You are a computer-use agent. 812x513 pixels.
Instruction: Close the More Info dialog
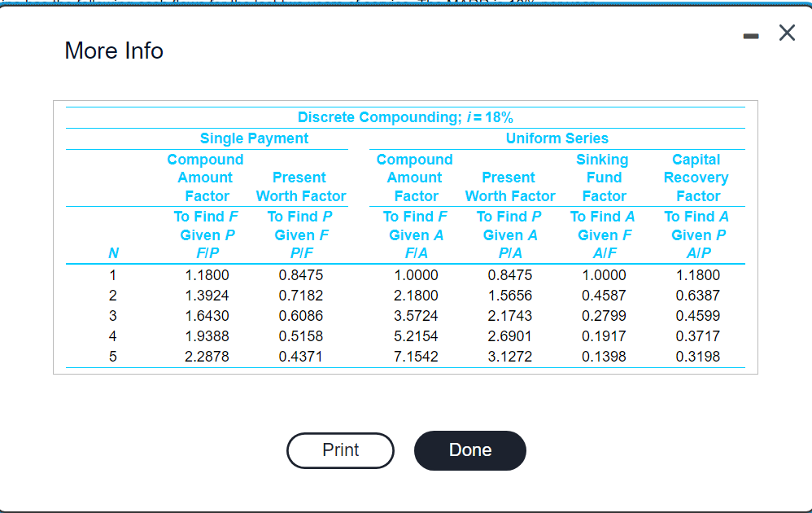pyautogui.click(x=786, y=33)
